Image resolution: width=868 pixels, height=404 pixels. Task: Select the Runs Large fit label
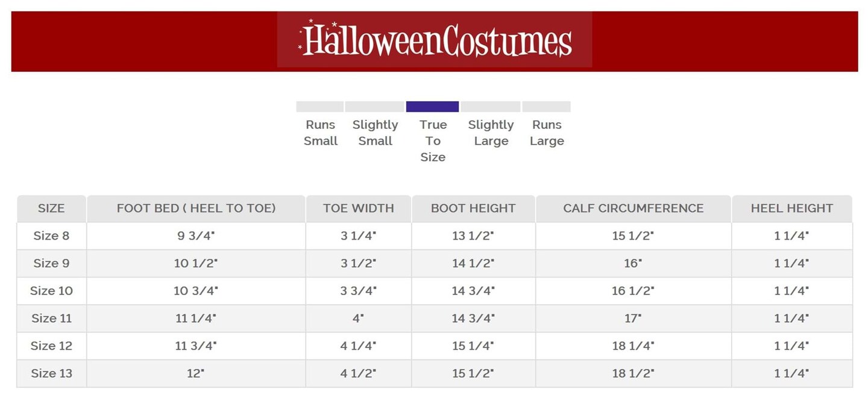tap(547, 133)
